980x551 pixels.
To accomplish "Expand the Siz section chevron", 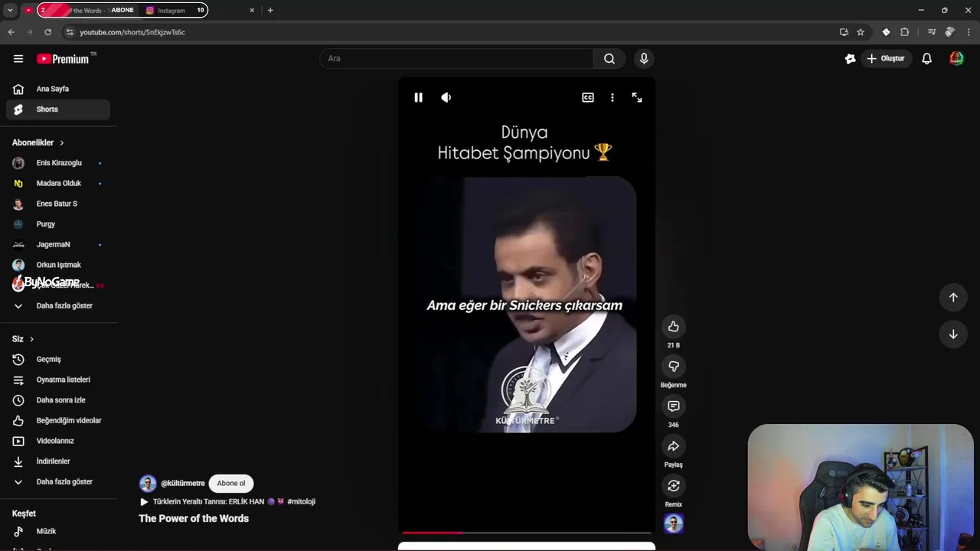I will 31,339.
